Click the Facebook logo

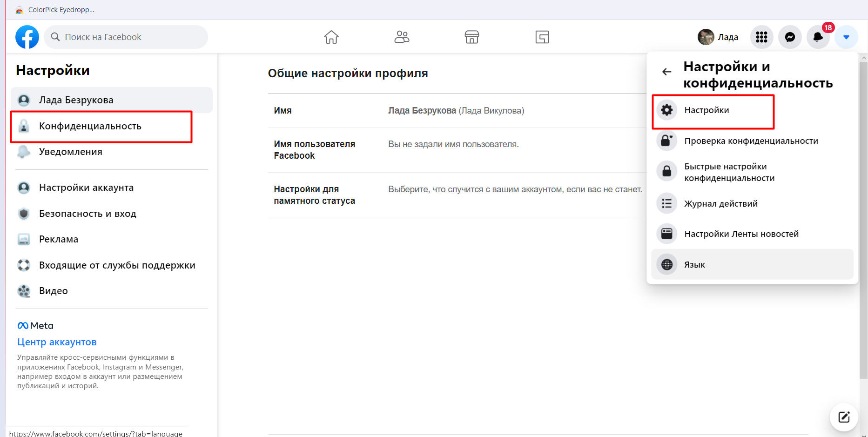27,37
